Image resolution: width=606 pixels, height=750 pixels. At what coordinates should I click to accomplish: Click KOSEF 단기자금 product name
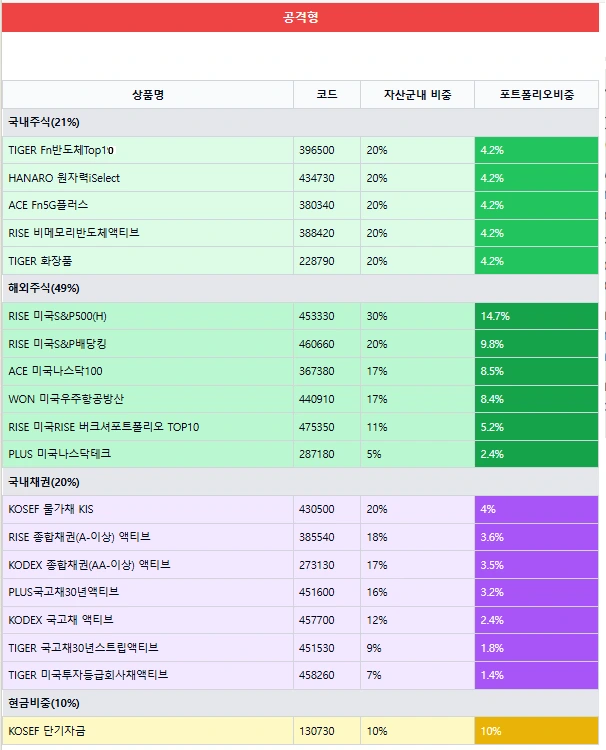click(x=47, y=731)
